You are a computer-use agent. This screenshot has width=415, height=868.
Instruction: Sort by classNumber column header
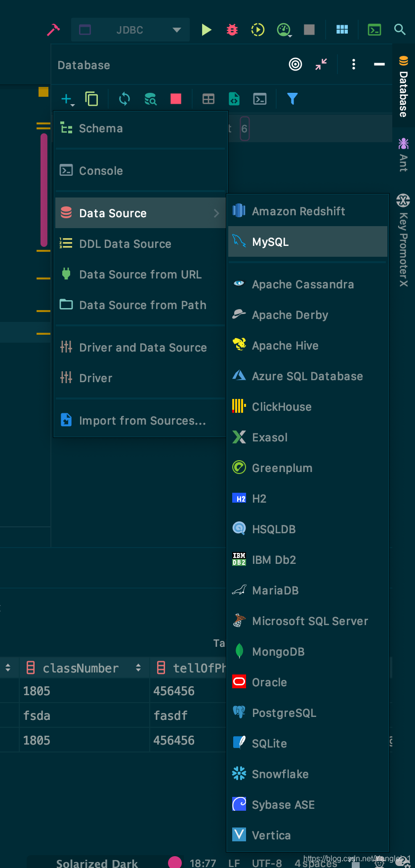click(84, 668)
